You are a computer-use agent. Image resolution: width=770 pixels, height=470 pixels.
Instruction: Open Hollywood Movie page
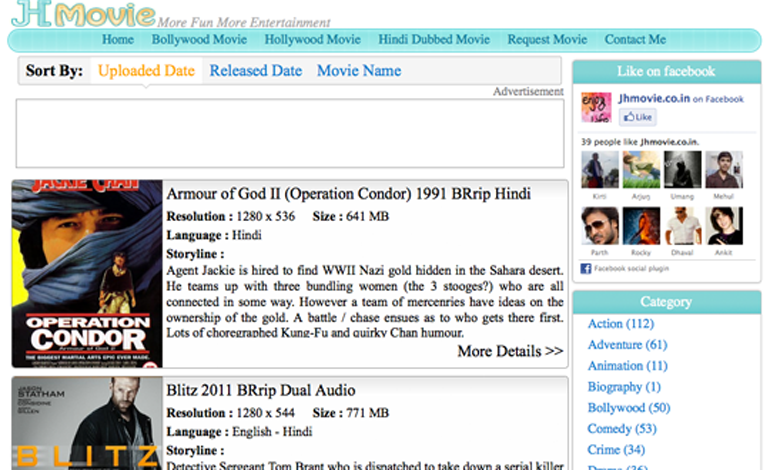click(312, 39)
